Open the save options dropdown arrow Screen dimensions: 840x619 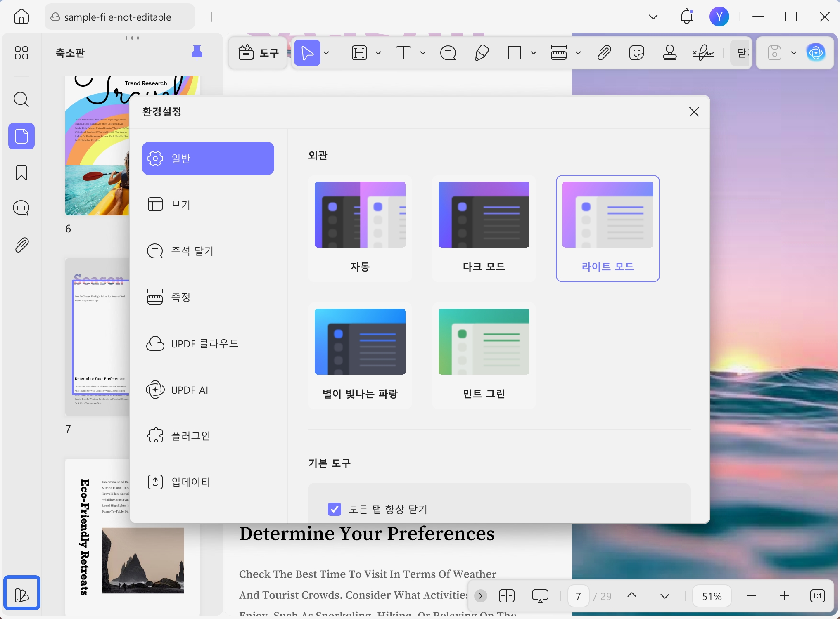pyautogui.click(x=794, y=53)
